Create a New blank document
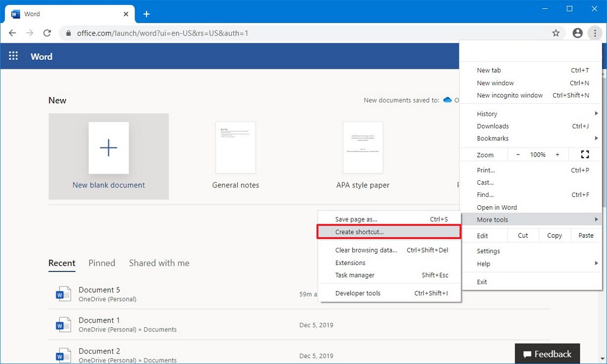Image resolution: width=607 pixels, height=364 pixels. (108, 157)
